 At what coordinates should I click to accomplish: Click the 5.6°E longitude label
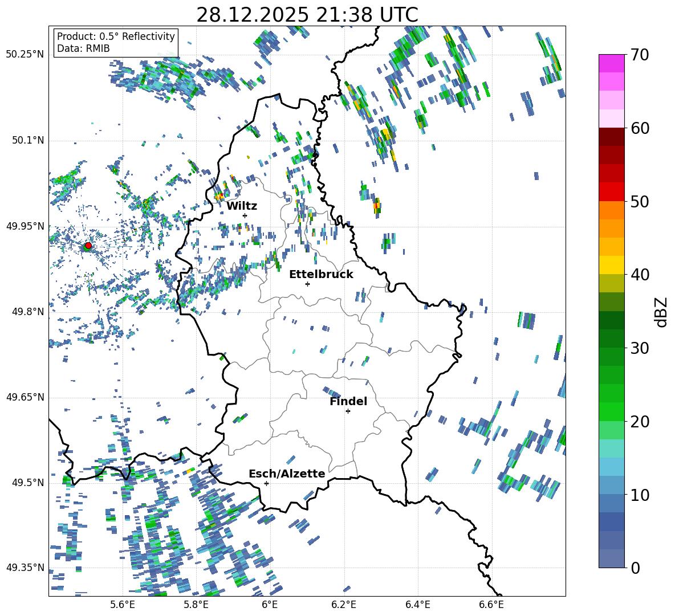tap(123, 605)
